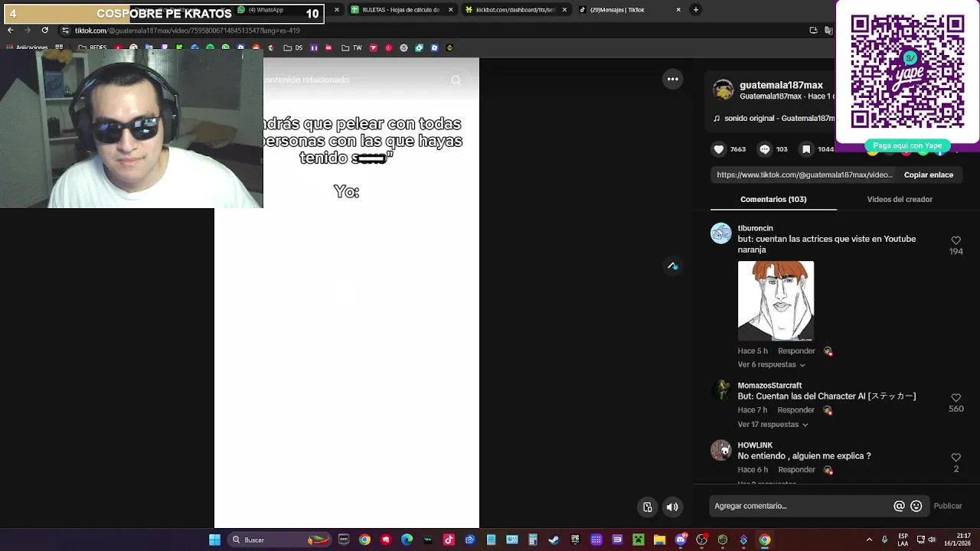Click Responder on HOWLINK's comment
Viewport: 980px width, 551px height.
coord(796,470)
